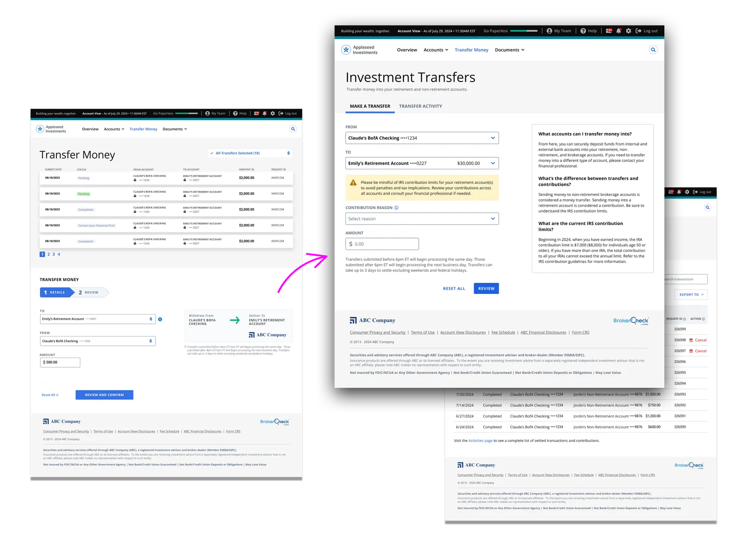Cancel request 326597 in background window
The image size is (747, 560).
click(698, 351)
